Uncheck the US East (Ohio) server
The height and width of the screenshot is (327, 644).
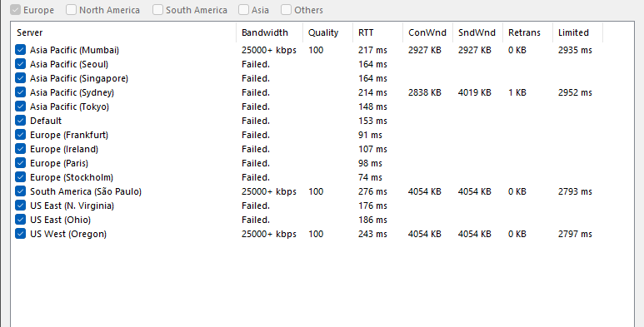click(x=21, y=220)
